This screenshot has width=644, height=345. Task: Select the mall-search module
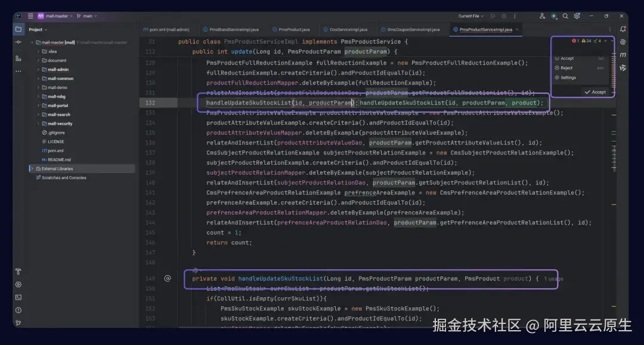(56, 115)
